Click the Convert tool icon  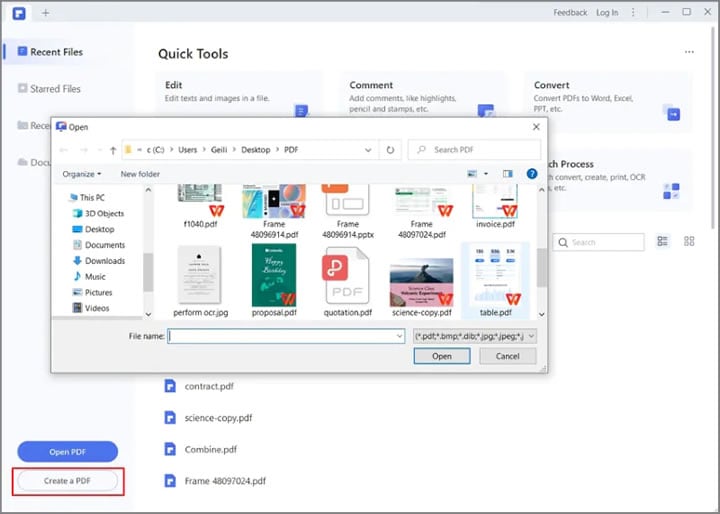coord(671,112)
